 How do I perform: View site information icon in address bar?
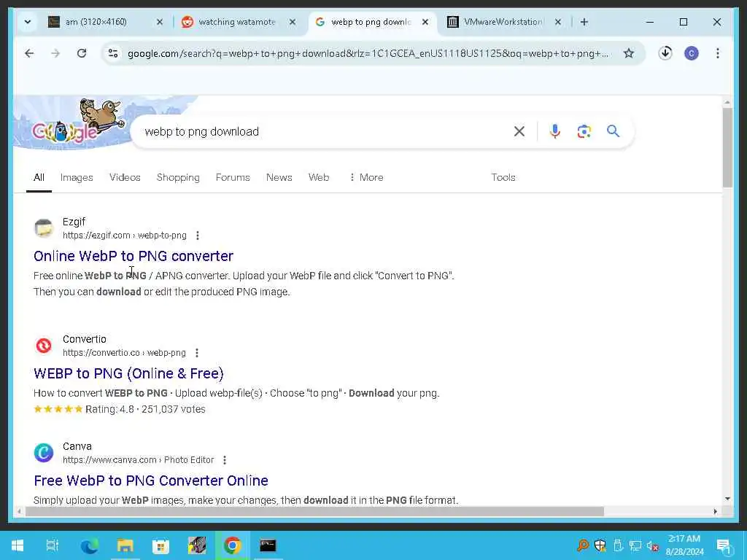(113, 53)
